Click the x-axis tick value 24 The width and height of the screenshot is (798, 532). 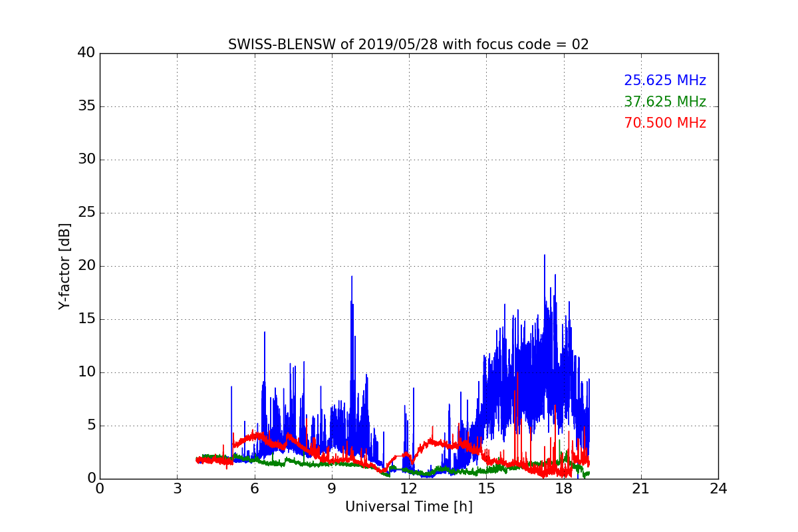[718, 489]
